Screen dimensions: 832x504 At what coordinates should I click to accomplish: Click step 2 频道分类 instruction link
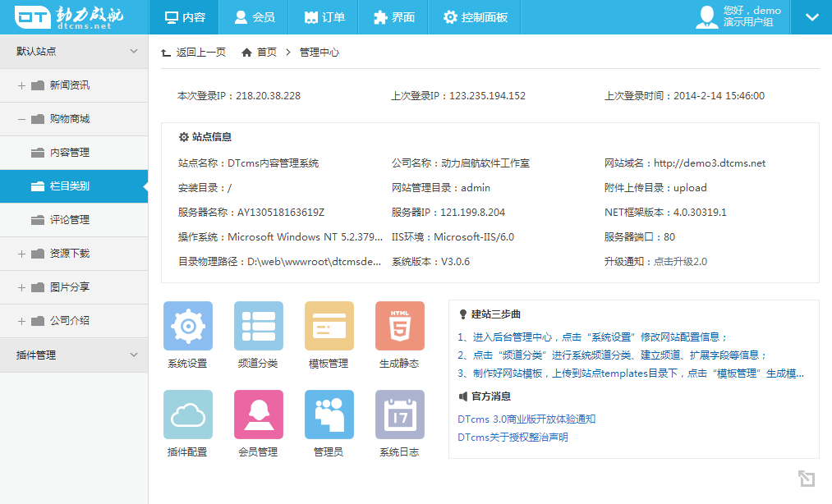pyautogui.click(x=613, y=355)
